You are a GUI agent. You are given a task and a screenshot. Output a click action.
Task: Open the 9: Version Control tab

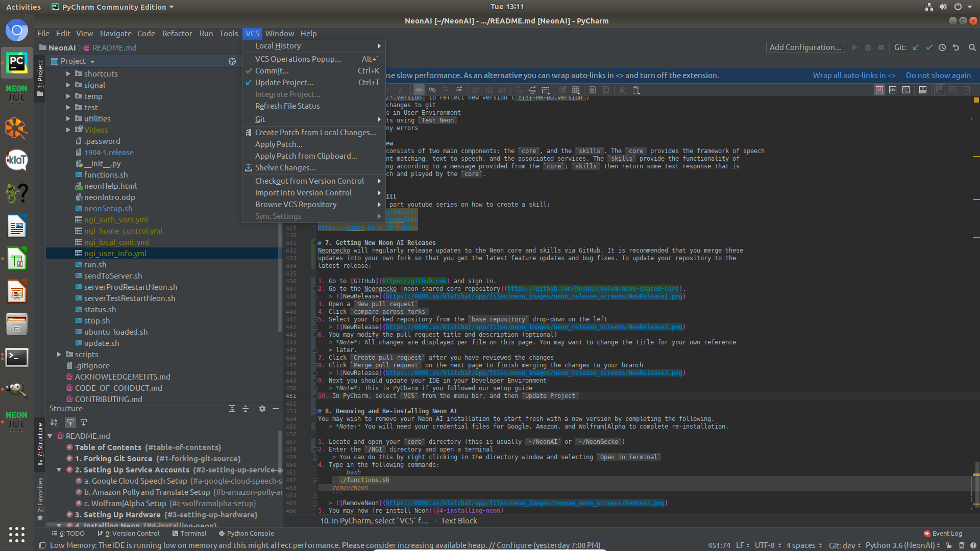[x=129, y=533]
